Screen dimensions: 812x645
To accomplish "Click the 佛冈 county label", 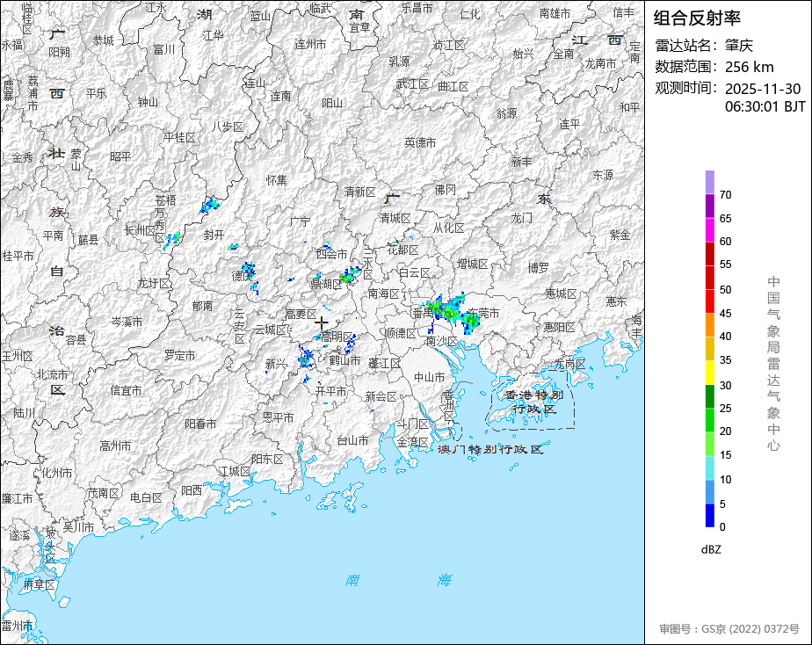I will 446,190.
